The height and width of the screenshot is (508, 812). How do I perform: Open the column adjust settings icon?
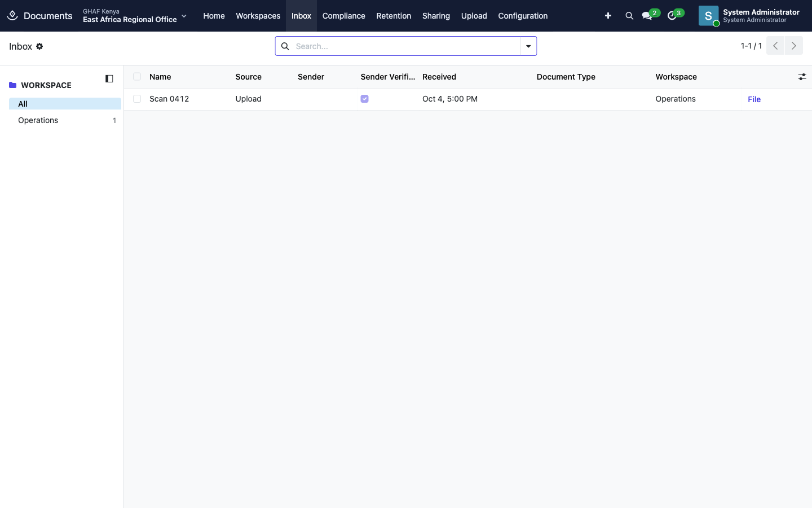[802, 77]
